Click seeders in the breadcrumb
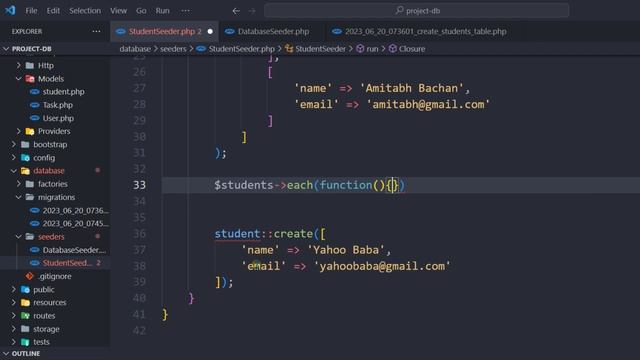Image resolution: width=640 pixels, height=360 pixels. (x=173, y=49)
